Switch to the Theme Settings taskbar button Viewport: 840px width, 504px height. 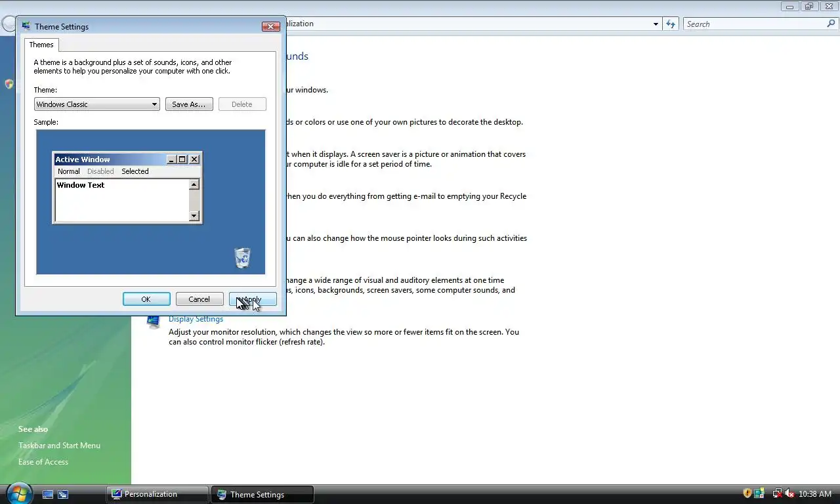click(x=262, y=494)
